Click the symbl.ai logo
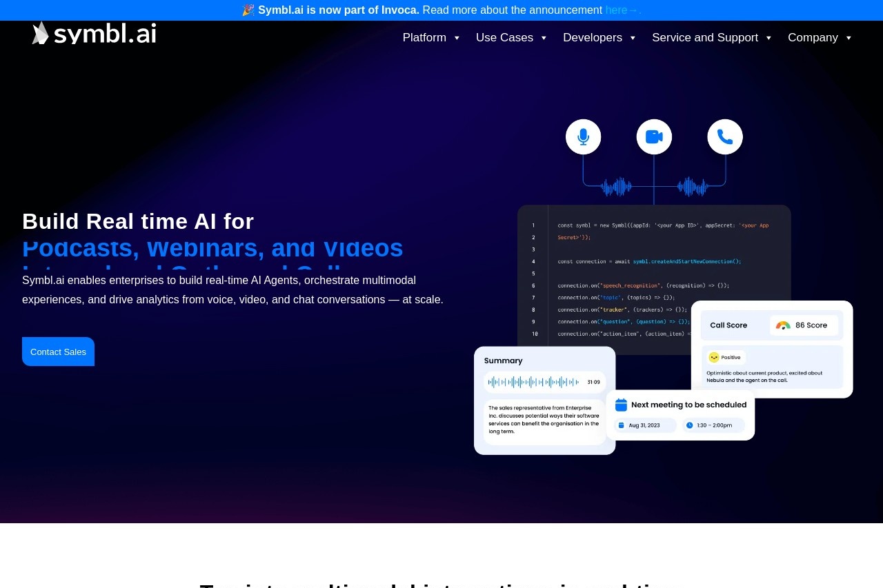Screen dimensions: 883x588 tap(94, 33)
